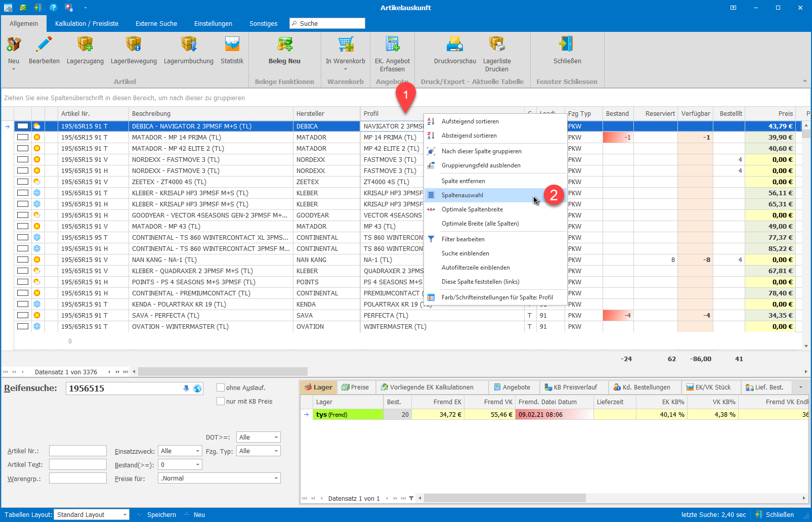812x522 pixels.
Task: Open the Fzg. Typ dropdown
Action: (276, 451)
